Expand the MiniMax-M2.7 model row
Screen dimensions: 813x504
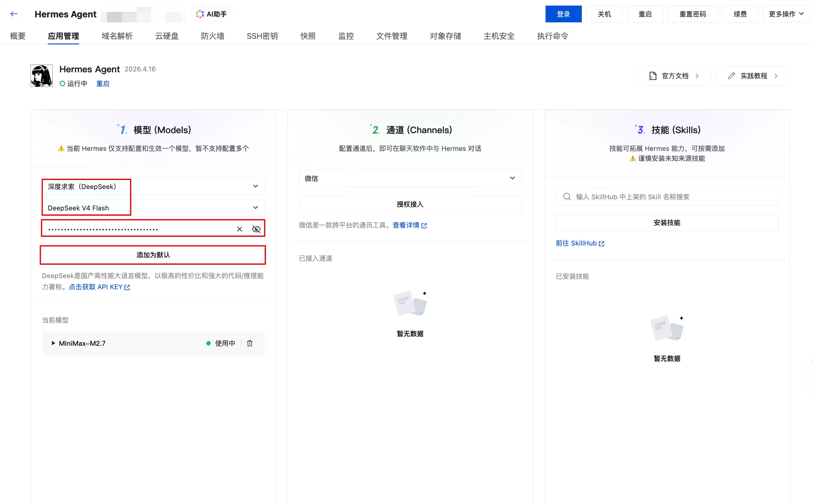pos(53,343)
